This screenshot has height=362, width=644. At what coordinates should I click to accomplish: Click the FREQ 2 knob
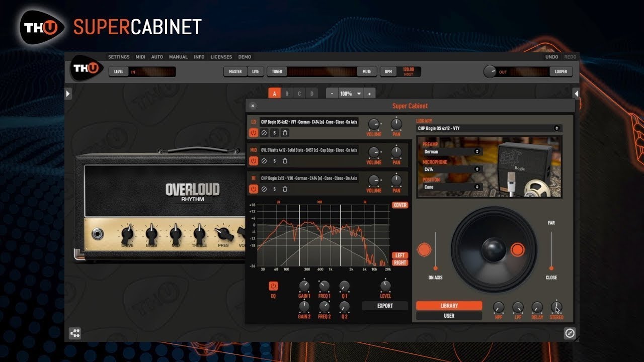coord(324,306)
